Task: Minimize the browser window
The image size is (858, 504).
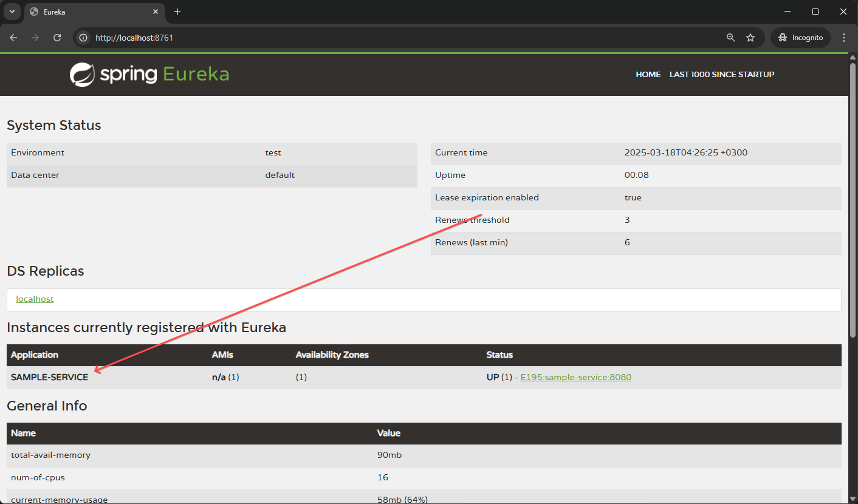Action: click(788, 12)
